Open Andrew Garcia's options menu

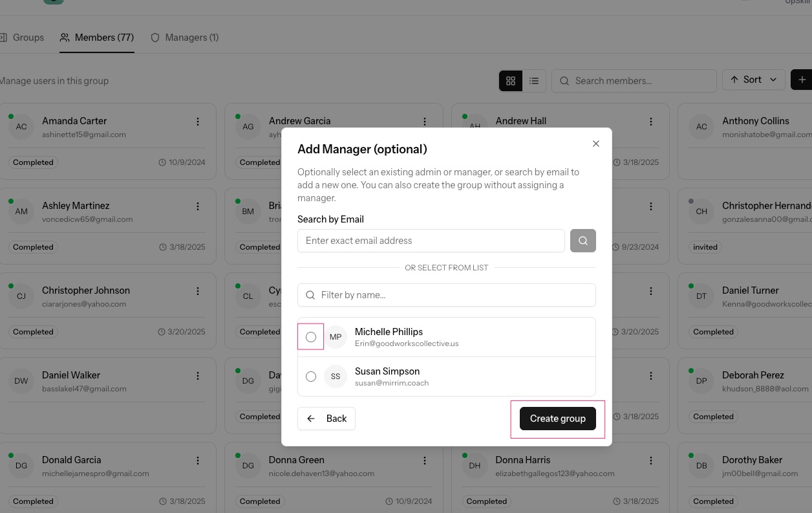pos(425,122)
